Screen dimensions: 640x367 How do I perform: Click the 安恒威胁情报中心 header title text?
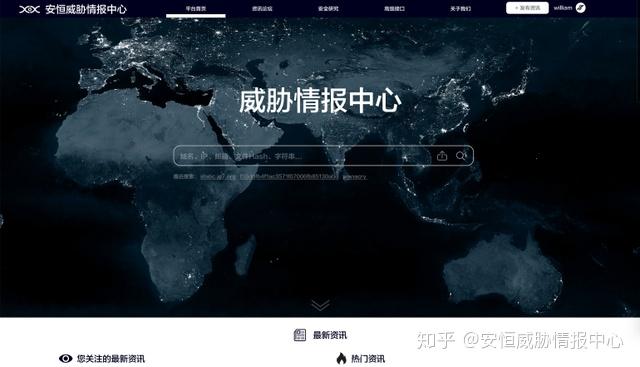point(86,9)
